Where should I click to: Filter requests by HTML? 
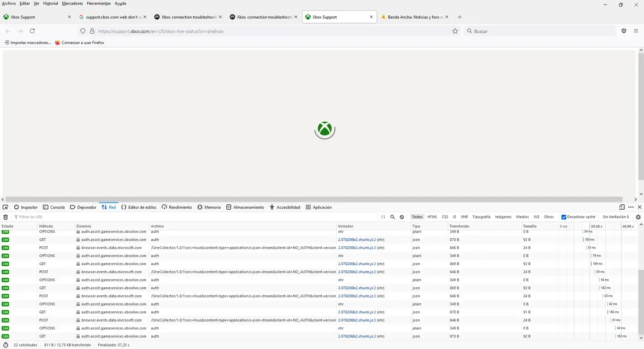click(432, 217)
